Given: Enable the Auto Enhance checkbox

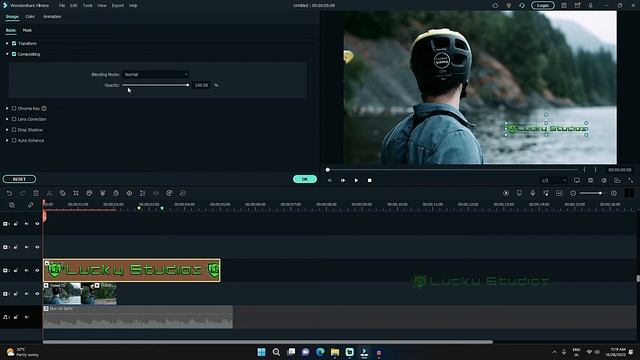Looking at the screenshot, I should 14,140.
